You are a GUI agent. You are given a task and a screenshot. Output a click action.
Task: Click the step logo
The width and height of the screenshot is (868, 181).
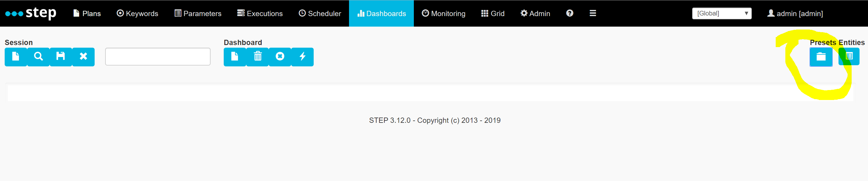[x=31, y=13]
